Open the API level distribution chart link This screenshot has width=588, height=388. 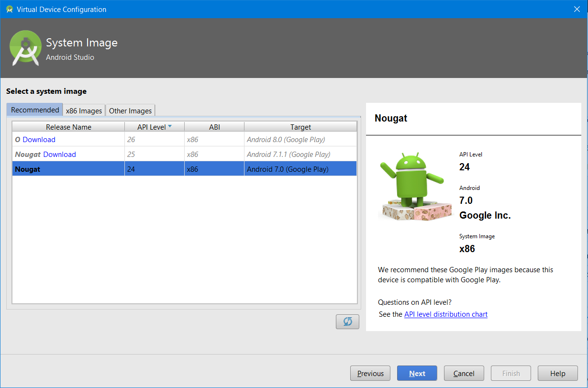446,314
